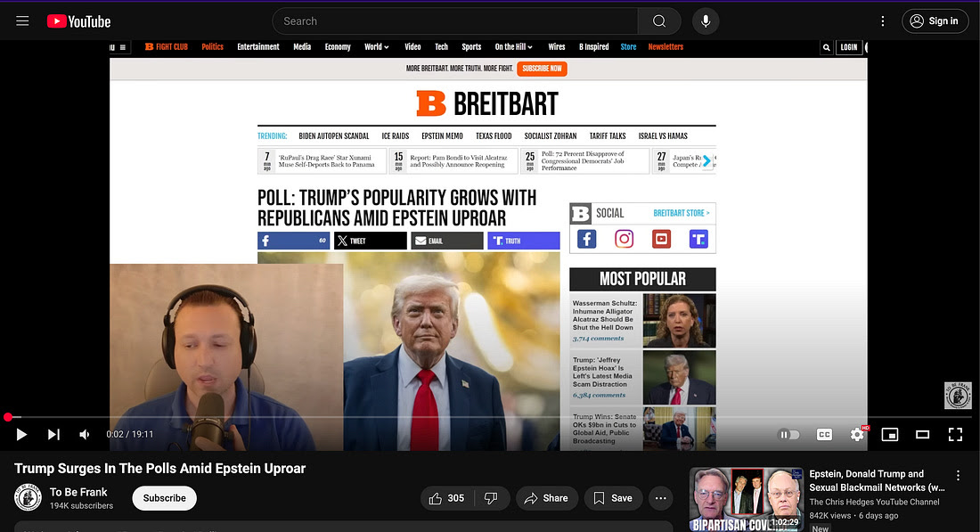The image size is (980, 532).
Task: Click the Sign in button
Action: click(x=935, y=21)
